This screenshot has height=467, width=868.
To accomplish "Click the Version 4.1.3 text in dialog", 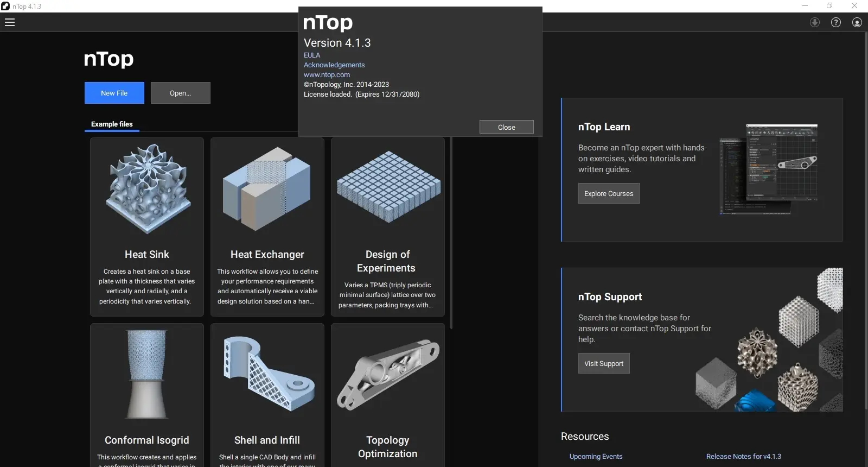I will click(x=337, y=43).
